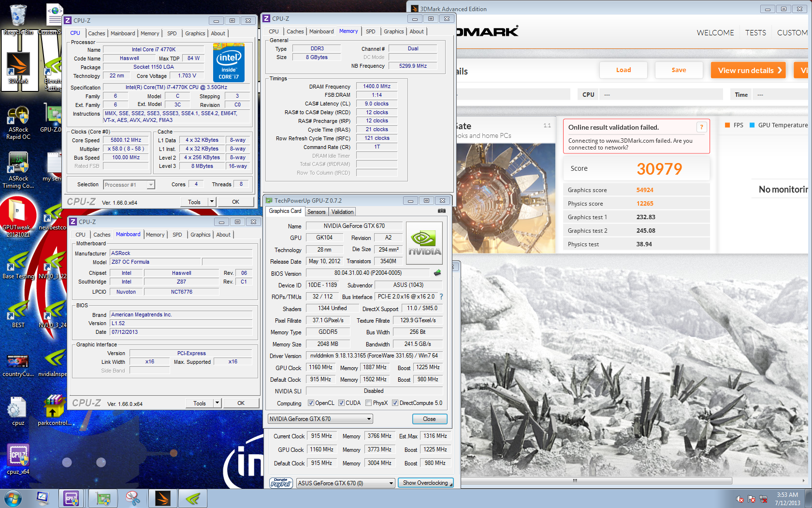Click the blue GPU Temperature legend swatch
The width and height of the screenshot is (812, 508).
[752, 125]
